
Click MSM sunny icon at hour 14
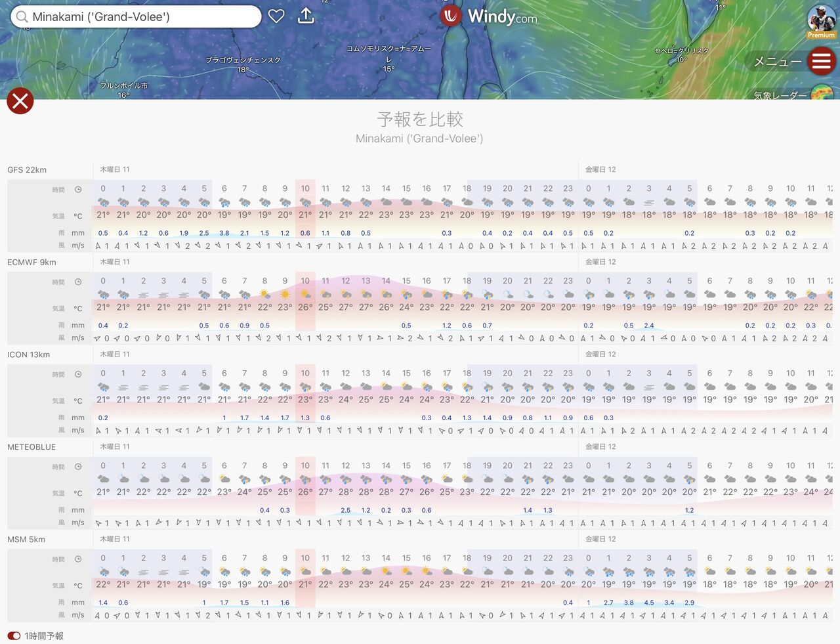[x=386, y=572]
